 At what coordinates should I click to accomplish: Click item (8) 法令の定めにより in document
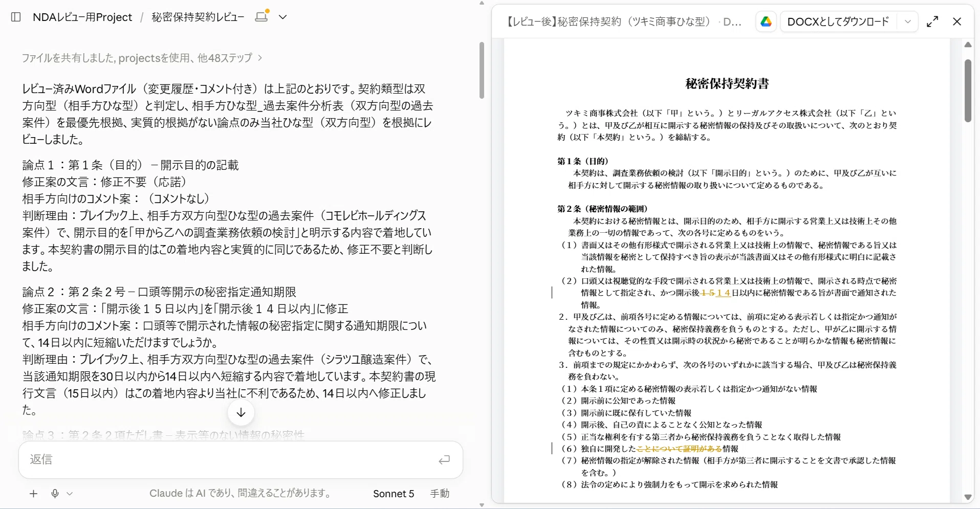(x=669, y=484)
